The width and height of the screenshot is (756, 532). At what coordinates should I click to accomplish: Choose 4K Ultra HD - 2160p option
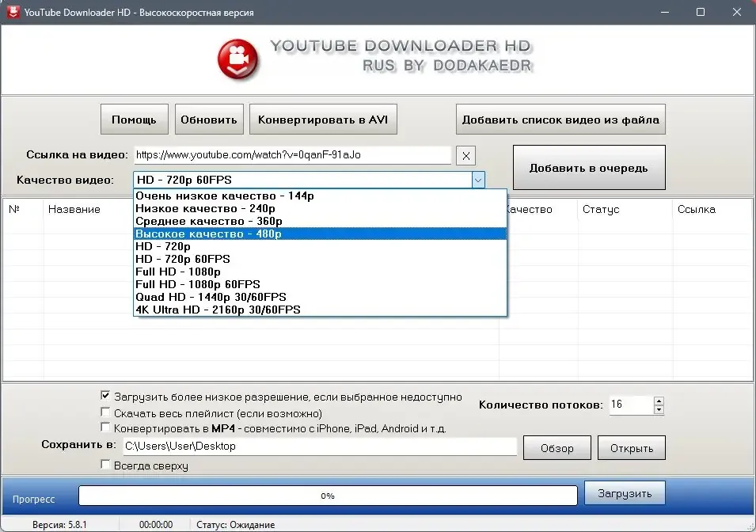(218, 310)
